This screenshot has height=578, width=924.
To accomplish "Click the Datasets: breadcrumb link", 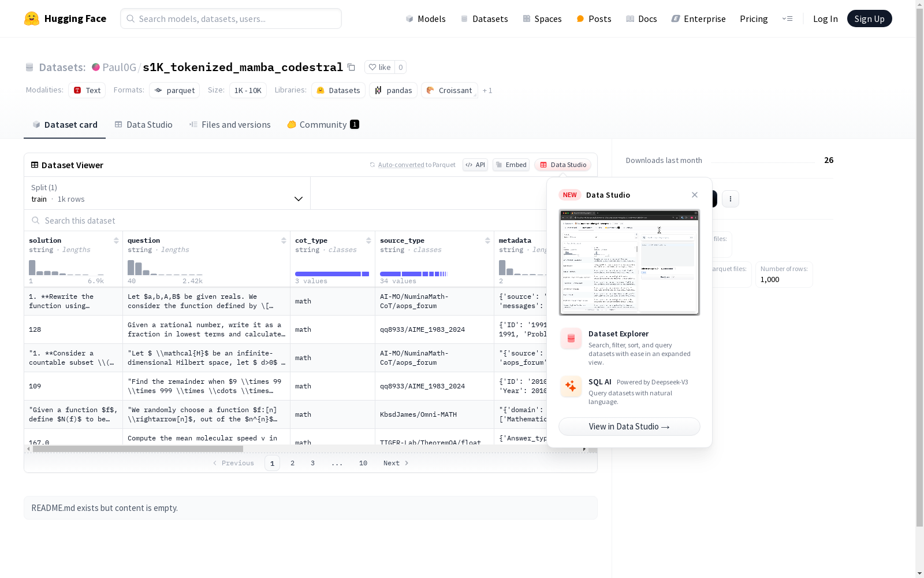I will [62, 67].
